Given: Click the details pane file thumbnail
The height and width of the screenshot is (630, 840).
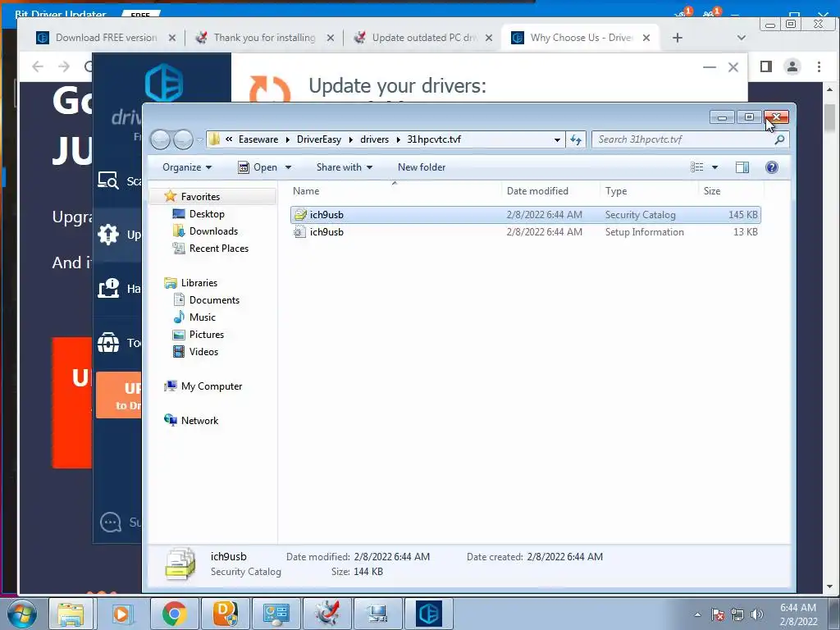Looking at the screenshot, I should [x=180, y=564].
